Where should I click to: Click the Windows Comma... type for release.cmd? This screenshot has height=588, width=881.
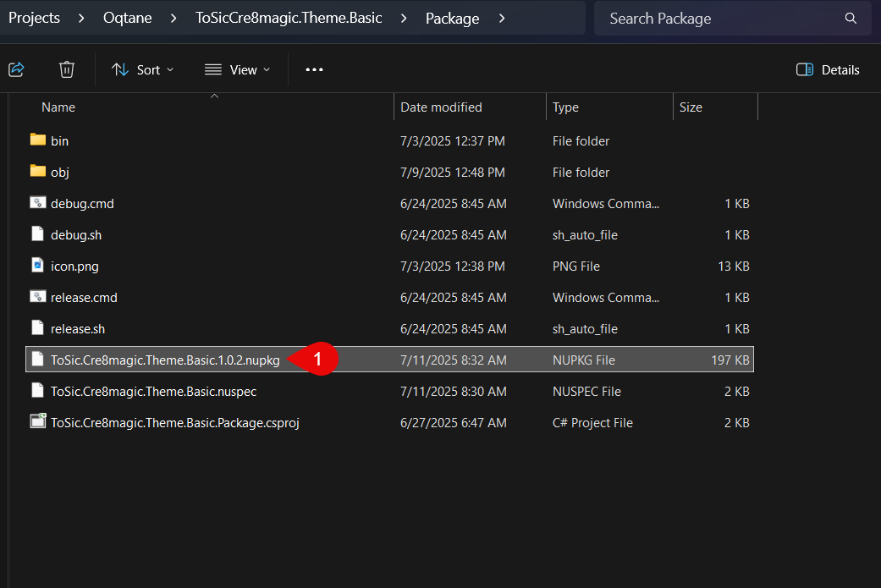[606, 298]
